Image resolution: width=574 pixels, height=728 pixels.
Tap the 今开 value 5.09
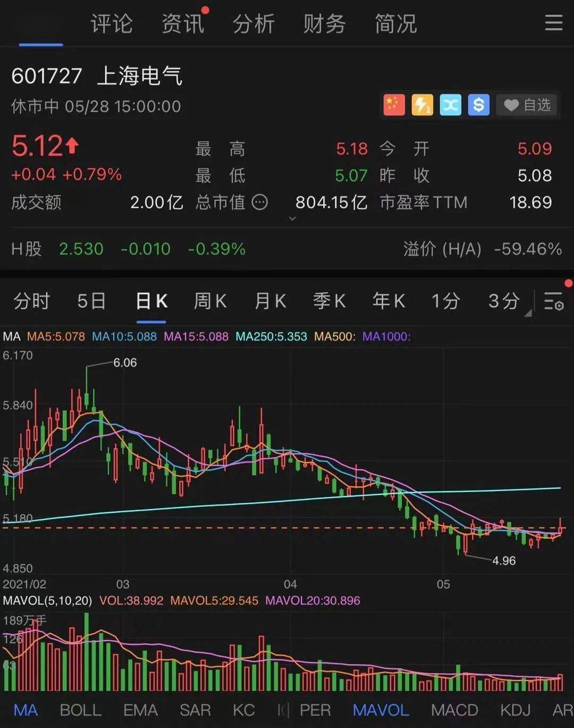point(535,149)
